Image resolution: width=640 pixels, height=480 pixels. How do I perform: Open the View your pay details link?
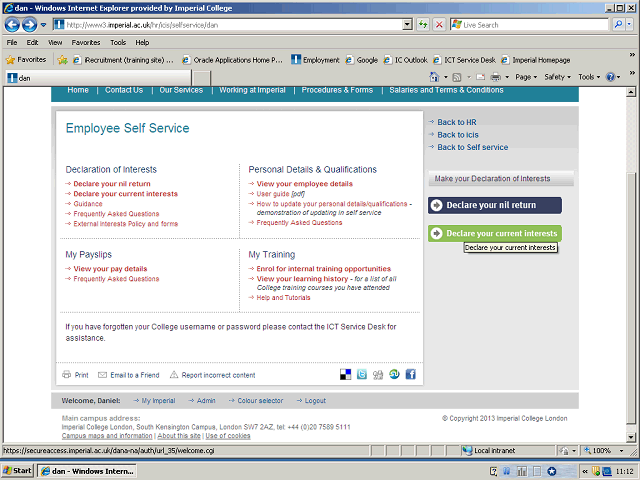110,269
